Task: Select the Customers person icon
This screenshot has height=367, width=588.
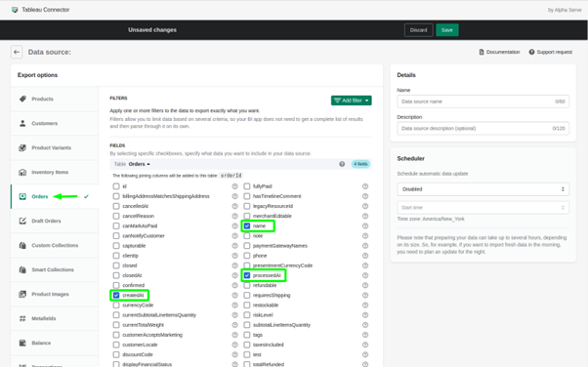Action: click(22, 123)
